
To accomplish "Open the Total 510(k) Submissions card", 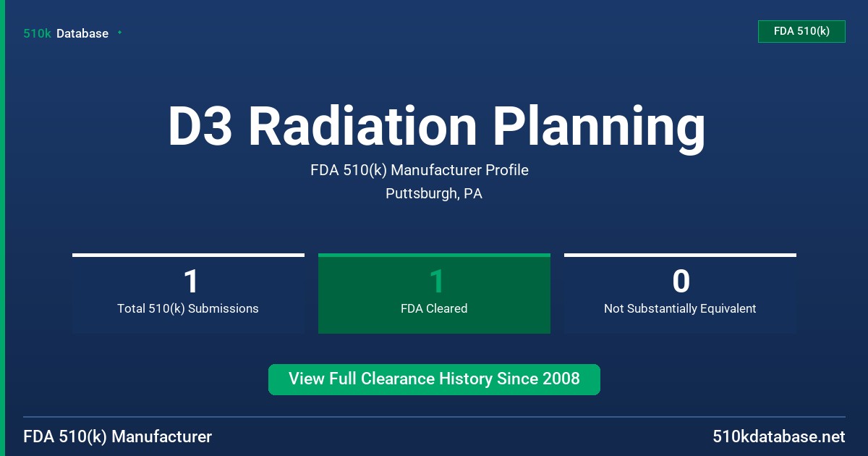I will [x=188, y=293].
